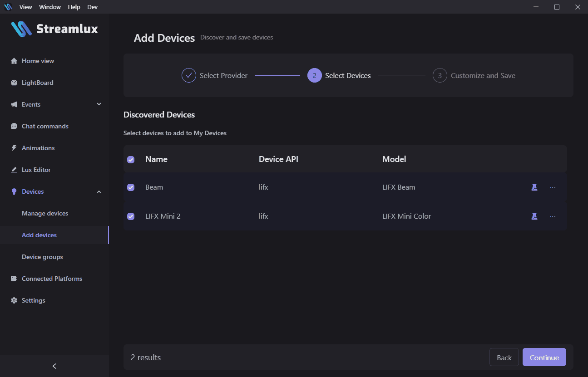Open Device groups in the sidebar
The image size is (588, 377).
tap(42, 257)
